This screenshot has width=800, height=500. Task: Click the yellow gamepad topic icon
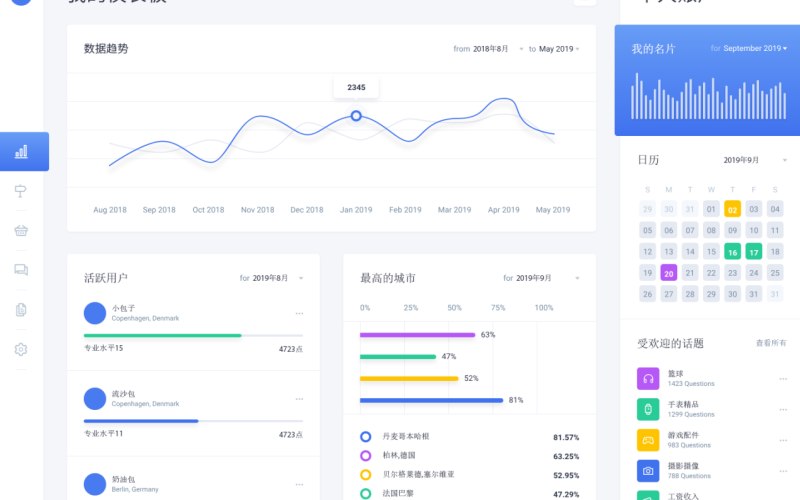[648, 440]
